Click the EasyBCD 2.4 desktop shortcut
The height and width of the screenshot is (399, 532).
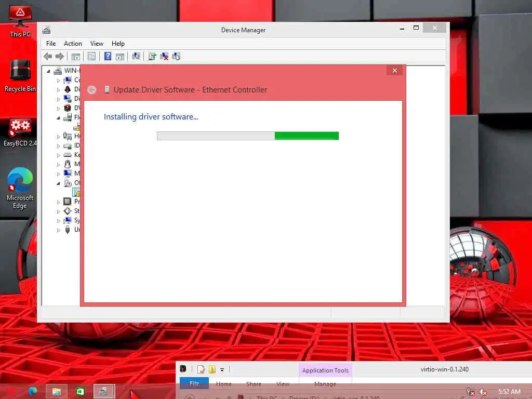click(20, 132)
